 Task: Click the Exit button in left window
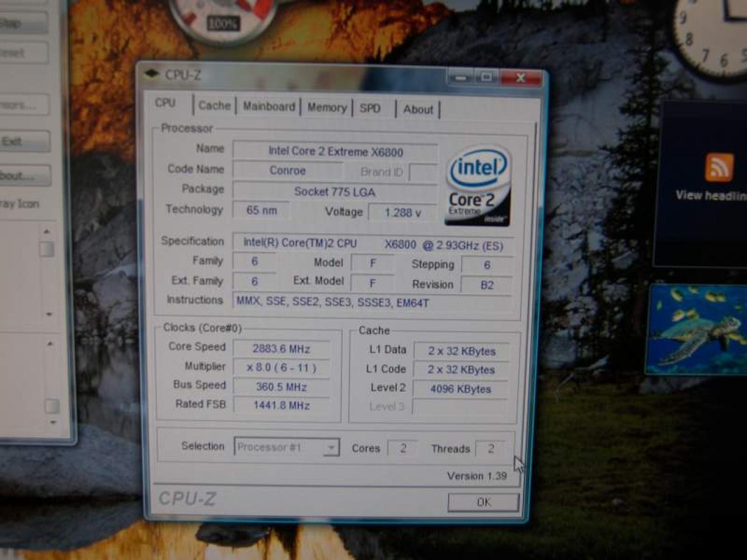click(25, 141)
